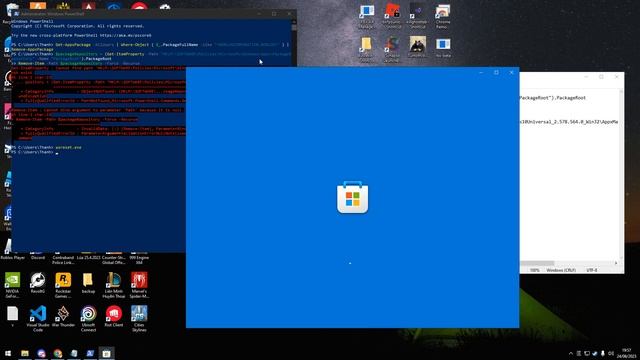The height and width of the screenshot is (360, 640).
Task: Show hidden system tray icons
Action: pyautogui.click(x=571, y=353)
